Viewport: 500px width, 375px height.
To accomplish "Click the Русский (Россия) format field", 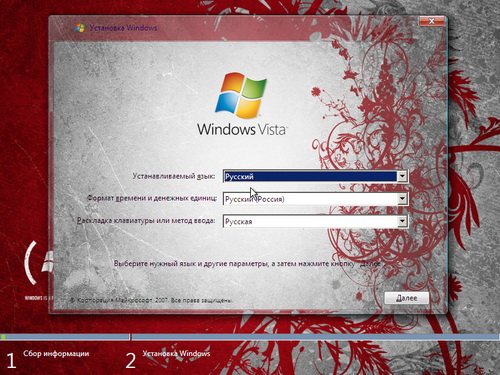I will pos(315,199).
